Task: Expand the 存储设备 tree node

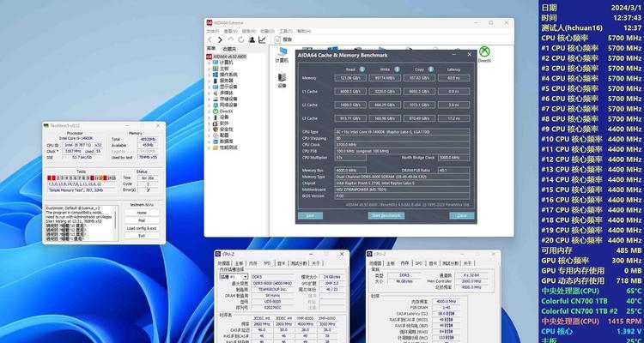Action: [209, 99]
